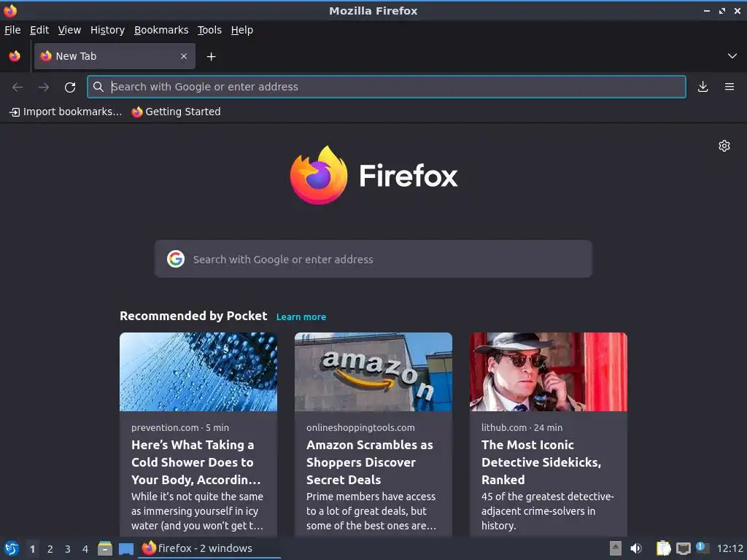Open the History menu
This screenshot has height=560, width=747.
click(x=107, y=30)
